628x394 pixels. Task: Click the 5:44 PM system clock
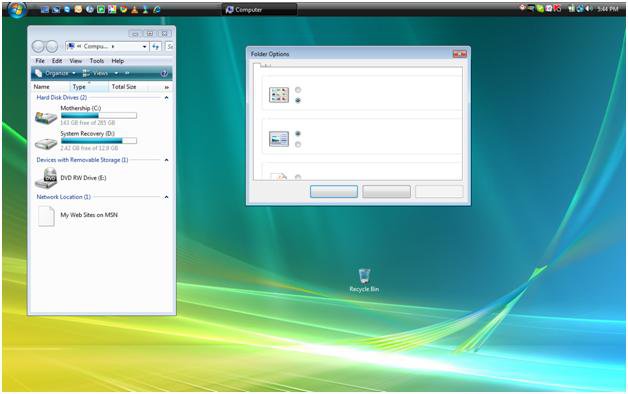coord(608,9)
